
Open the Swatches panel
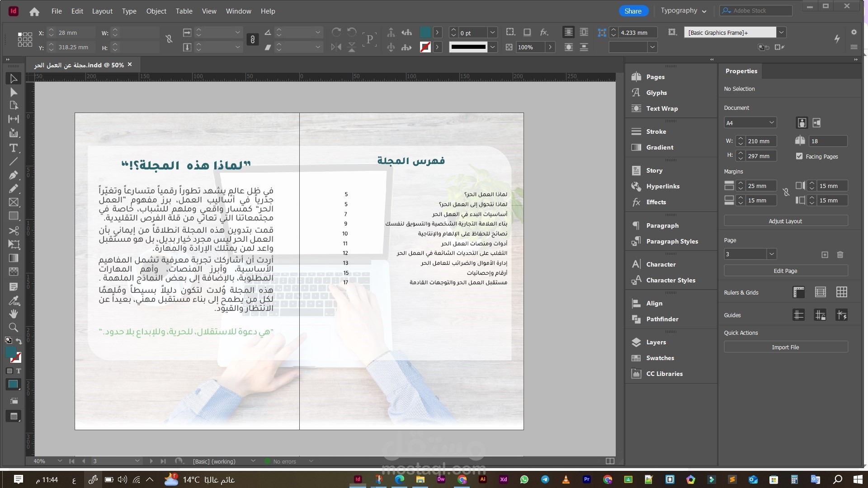point(660,358)
